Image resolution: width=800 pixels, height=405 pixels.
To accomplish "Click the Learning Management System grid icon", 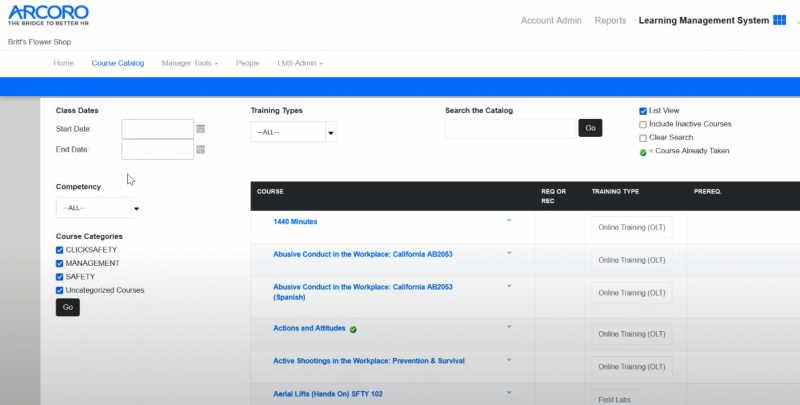I will click(779, 20).
